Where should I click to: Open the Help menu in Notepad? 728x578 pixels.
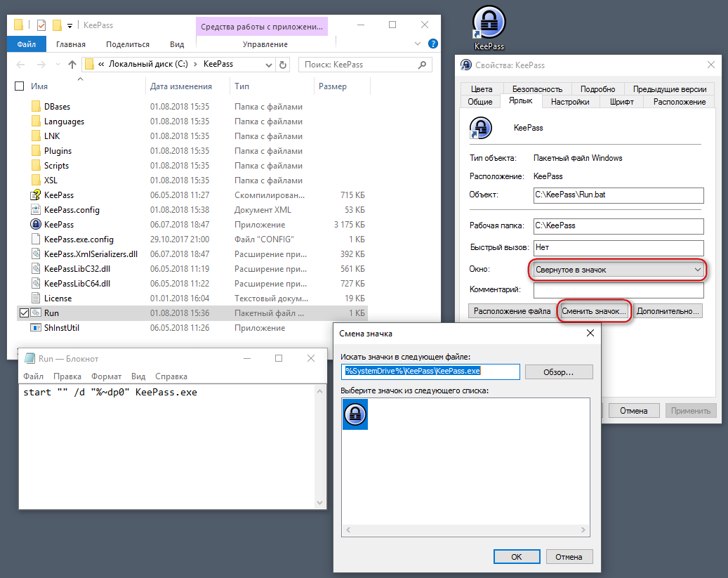tap(171, 376)
